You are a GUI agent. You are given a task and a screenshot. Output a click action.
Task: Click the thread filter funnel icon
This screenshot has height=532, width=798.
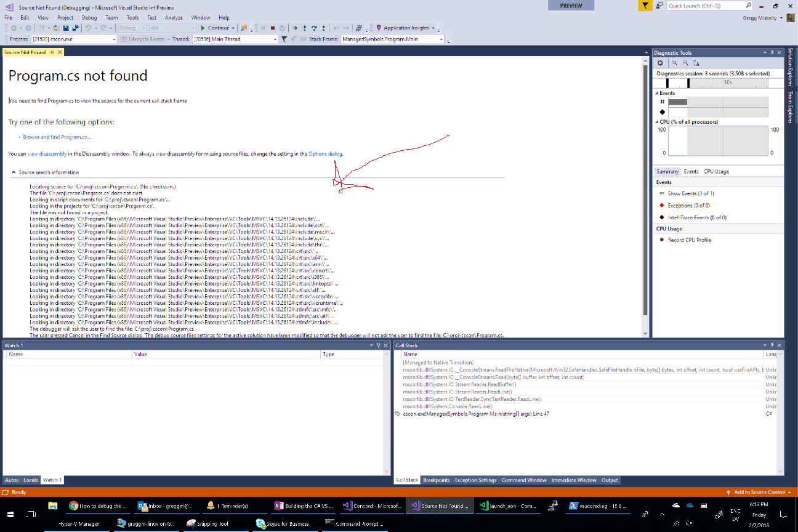click(284, 39)
